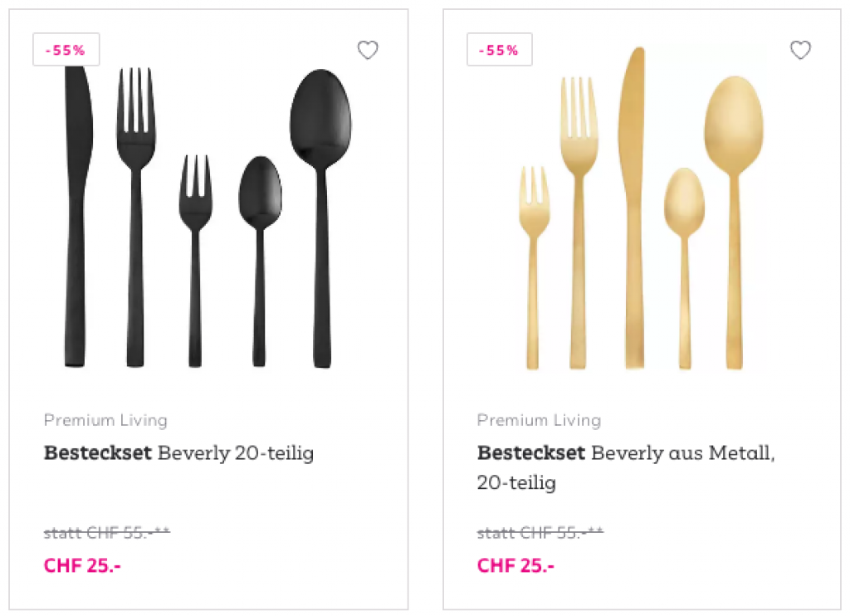The height and width of the screenshot is (616, 850).
Task: Click the black knife in the picture
Action: click(76, 216)
